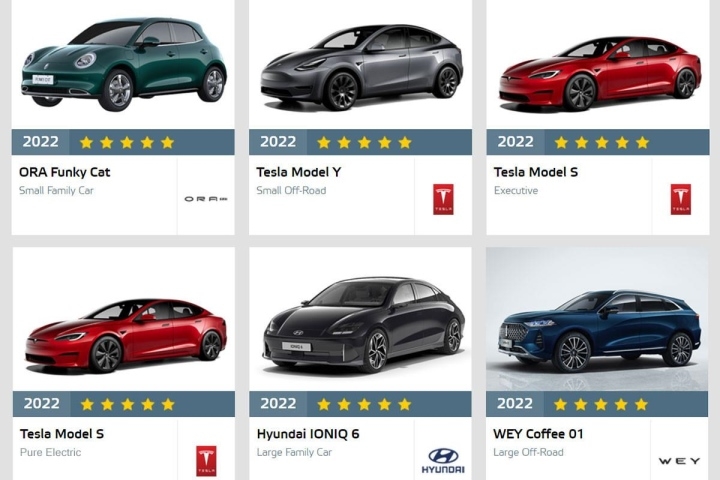Click the 2022 badge on Hyundai IONIQ 6
The height and width of the screenshot is (480, 720).
(x=278, y=404)
